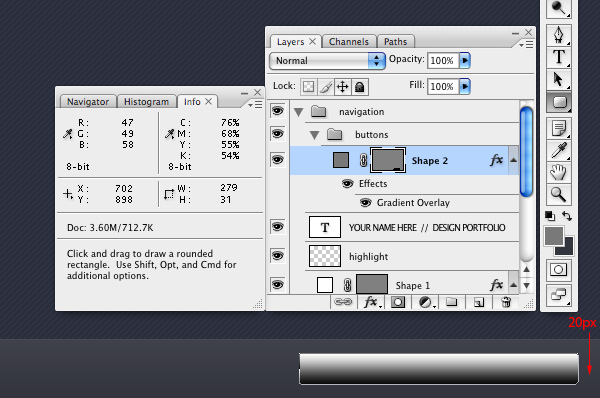This screenshot has width=600, height=398.
Task: Click the Opacity value field
Action: 443,60
